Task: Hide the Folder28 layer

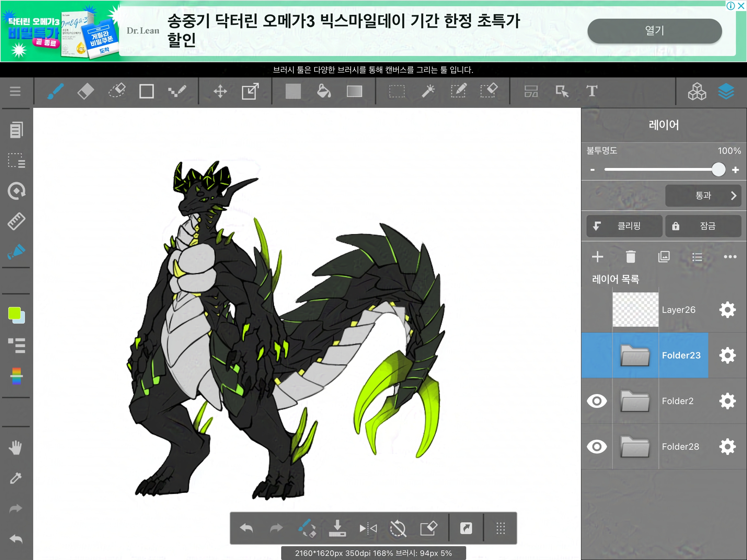Action: click(597, 447)
